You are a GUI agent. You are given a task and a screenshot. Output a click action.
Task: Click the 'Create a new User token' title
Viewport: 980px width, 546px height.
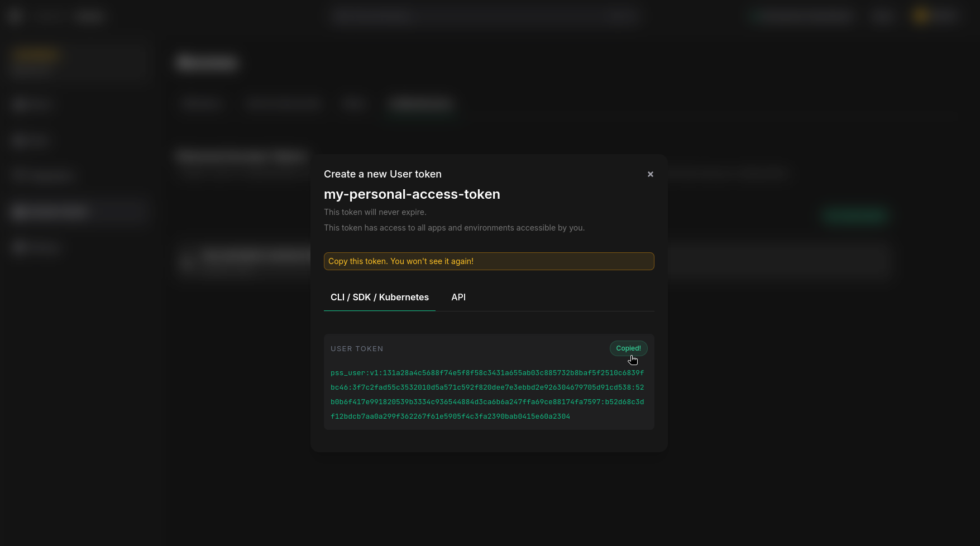(x=383, y=174)
